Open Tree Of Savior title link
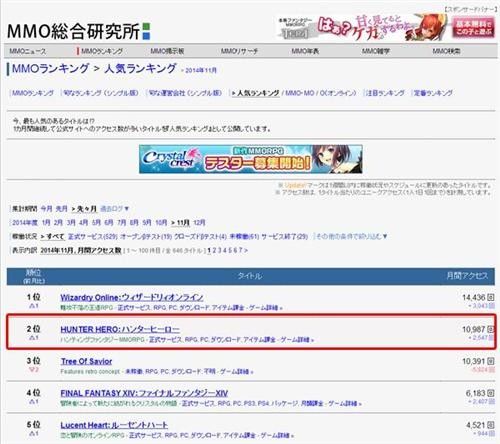This screenshot has width=500, height=444. (86, 361)
